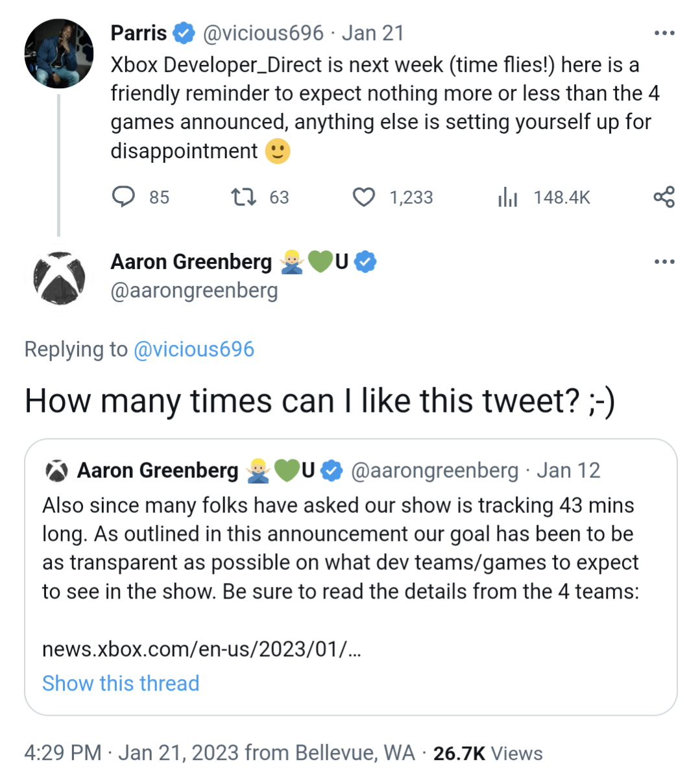Viewport: 700px width, 784px height.
Task: Open Parris's profile picture
Action: [x=59, y=54]
